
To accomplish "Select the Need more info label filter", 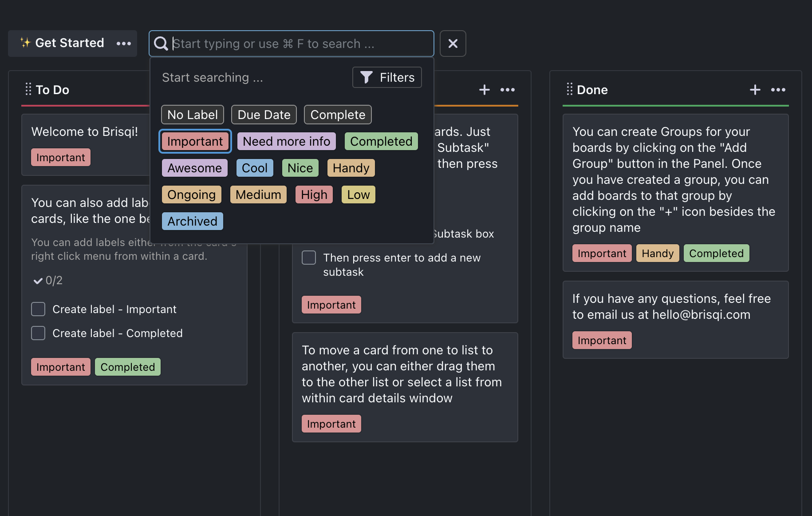I will click(287, 141).
